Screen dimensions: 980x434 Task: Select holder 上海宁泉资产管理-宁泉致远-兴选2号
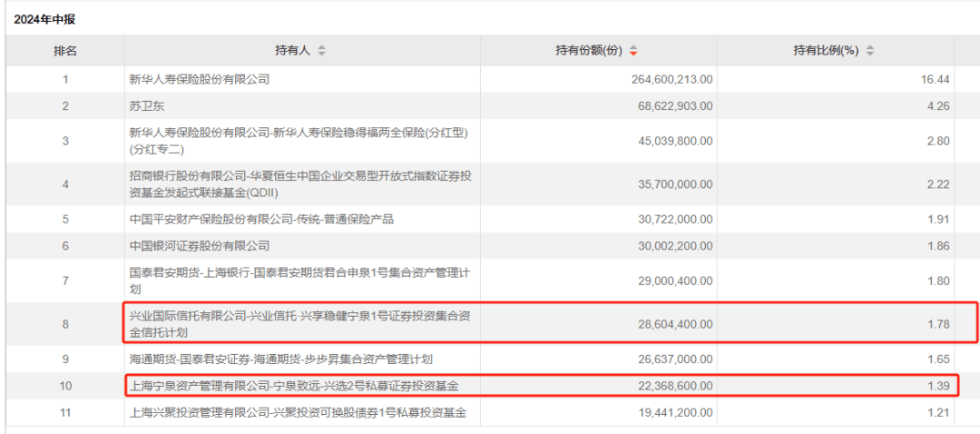[x=293, y=387]
